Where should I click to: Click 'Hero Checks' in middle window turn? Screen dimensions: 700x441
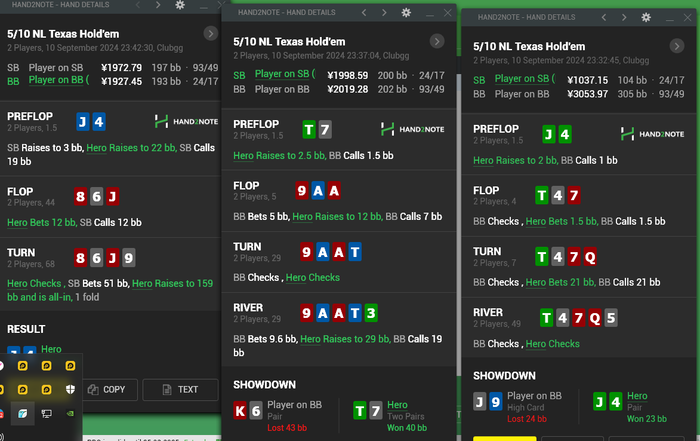coord(312,278)
